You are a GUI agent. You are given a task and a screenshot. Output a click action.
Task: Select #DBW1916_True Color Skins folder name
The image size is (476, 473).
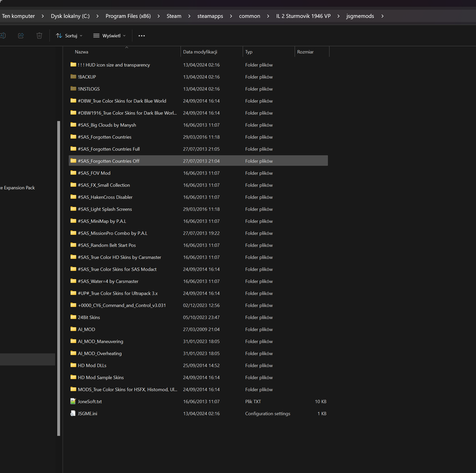127,113
